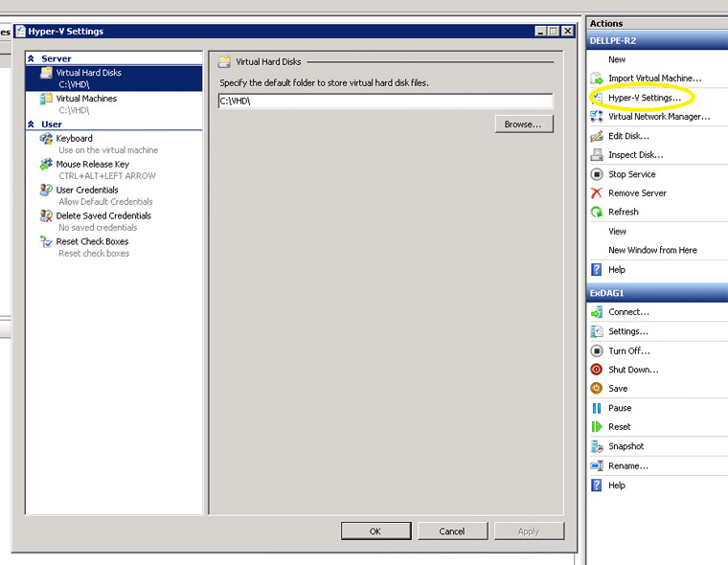Click the Mouse Release Key icon

point(46,164)
